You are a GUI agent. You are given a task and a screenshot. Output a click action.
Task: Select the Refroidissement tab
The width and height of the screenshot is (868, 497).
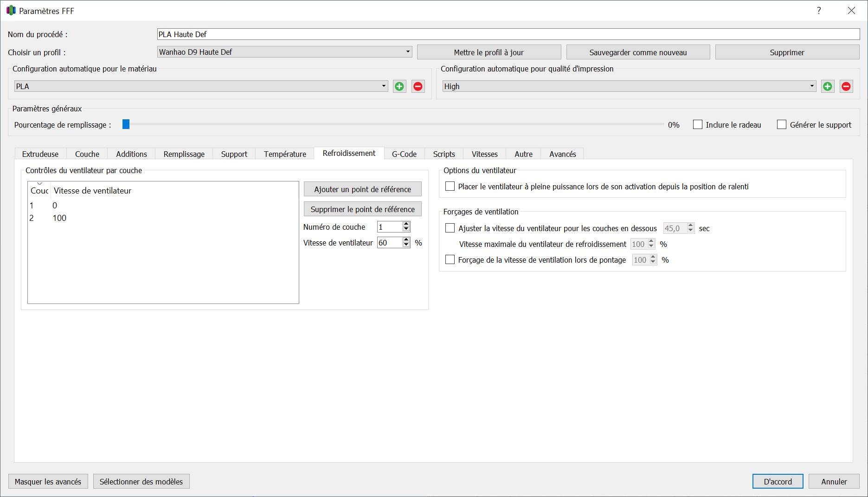pyautogui.click(x=349, y=153)
